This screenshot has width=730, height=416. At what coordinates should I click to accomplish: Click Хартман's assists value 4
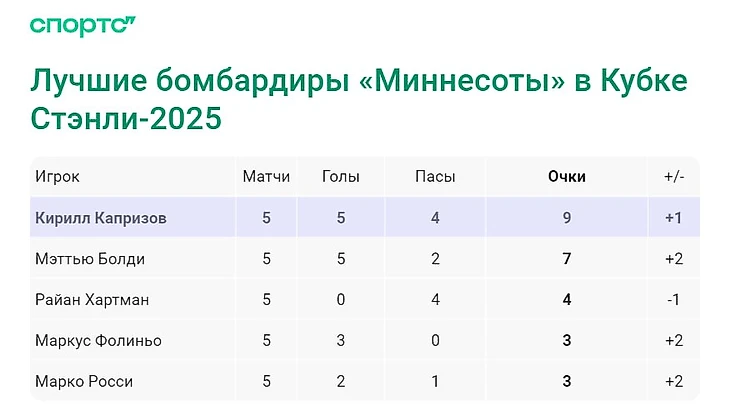(x=435, y=300)
